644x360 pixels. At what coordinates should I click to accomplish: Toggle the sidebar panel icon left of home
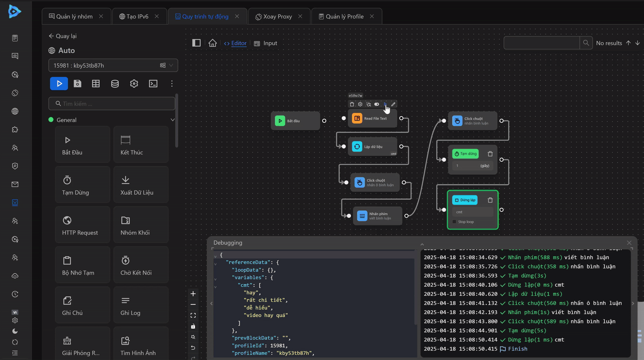196,43
